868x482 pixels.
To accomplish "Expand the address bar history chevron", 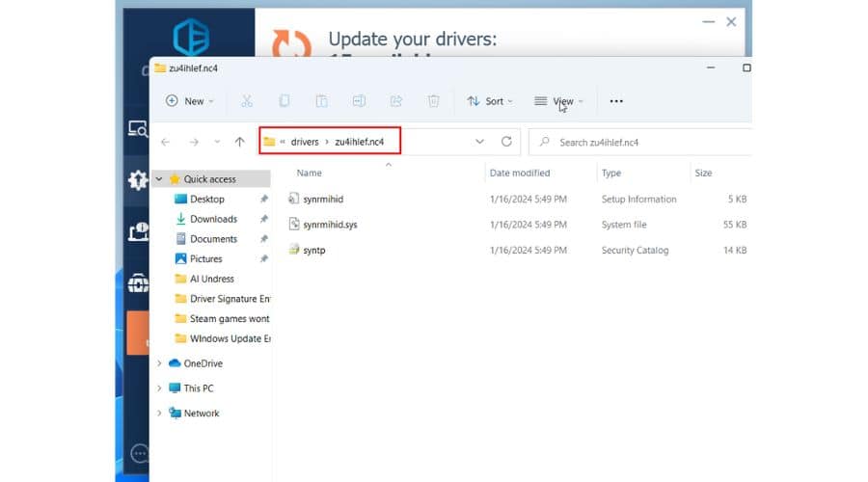I will [x=479, y=142].
